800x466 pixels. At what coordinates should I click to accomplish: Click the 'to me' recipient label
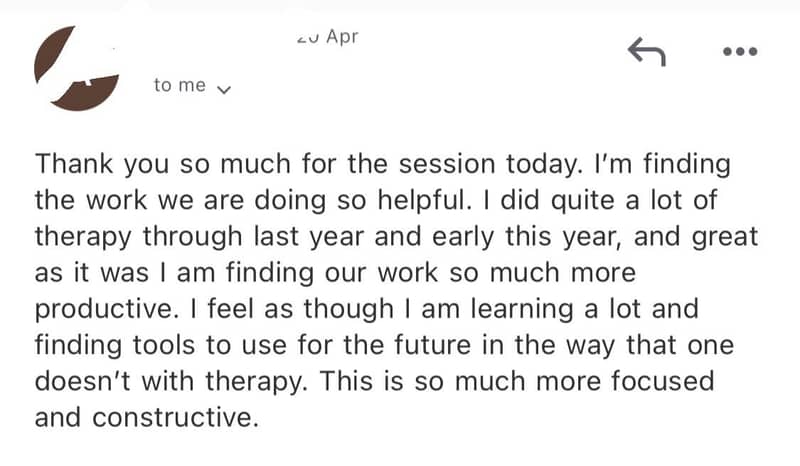coord(180,85)
